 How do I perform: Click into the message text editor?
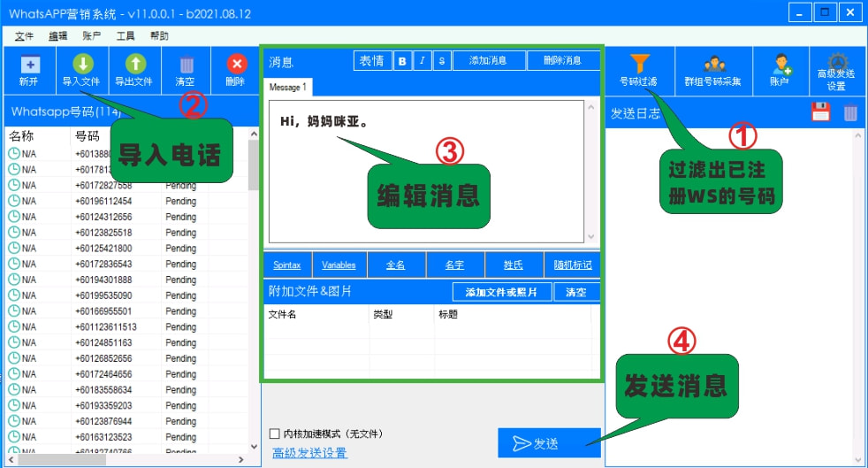pos(426,171)
